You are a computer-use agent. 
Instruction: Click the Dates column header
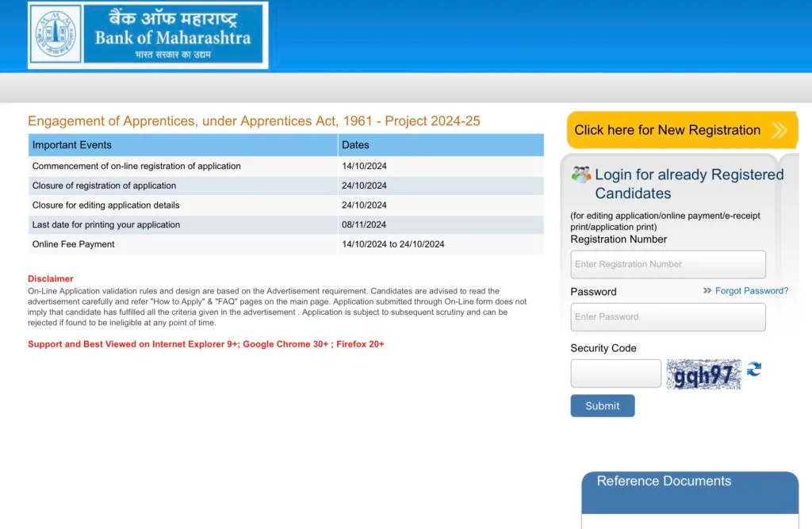click(441, 145)
